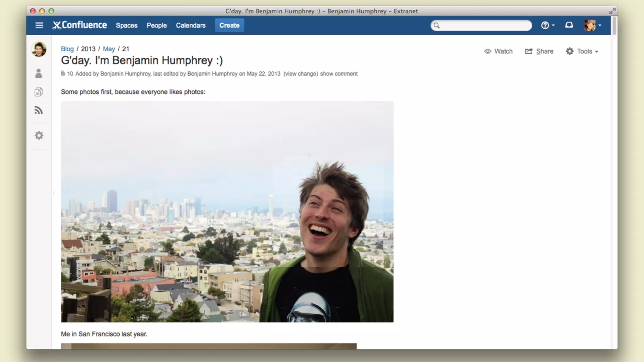Open the hamburger menu icon
This screenshot has height=362, width=644.
point(39,25)
